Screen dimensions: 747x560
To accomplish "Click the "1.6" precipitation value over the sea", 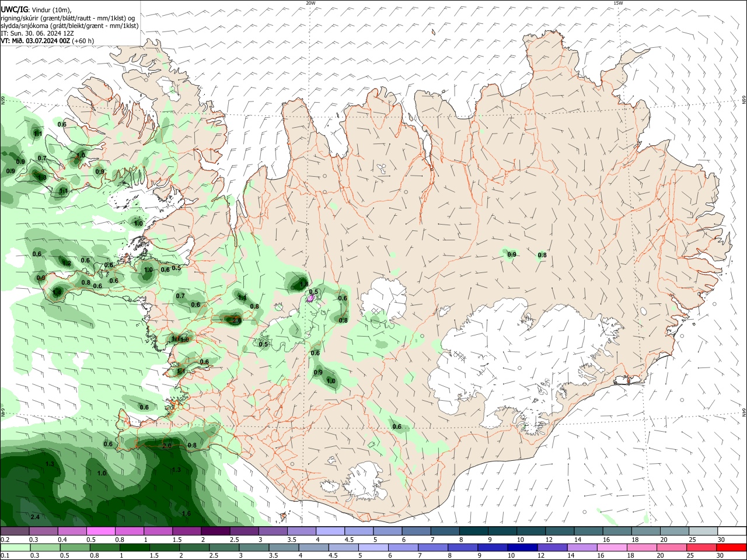I will click(186, 513).
